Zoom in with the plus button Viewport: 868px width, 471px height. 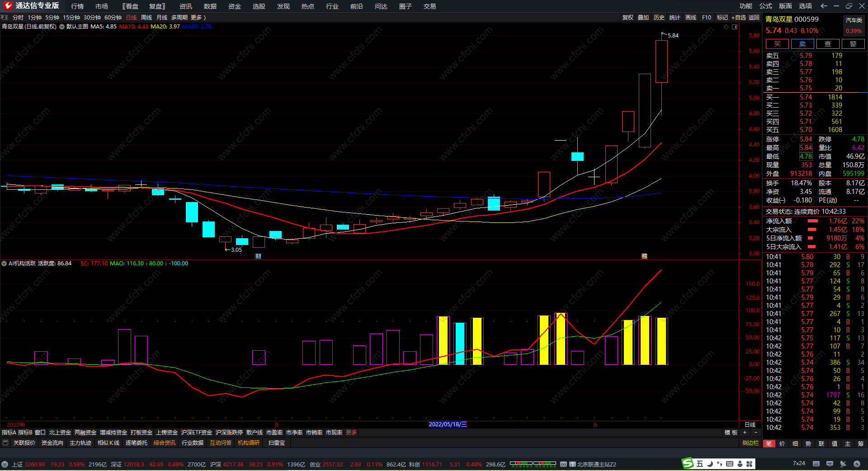click(x=745, y=433)
